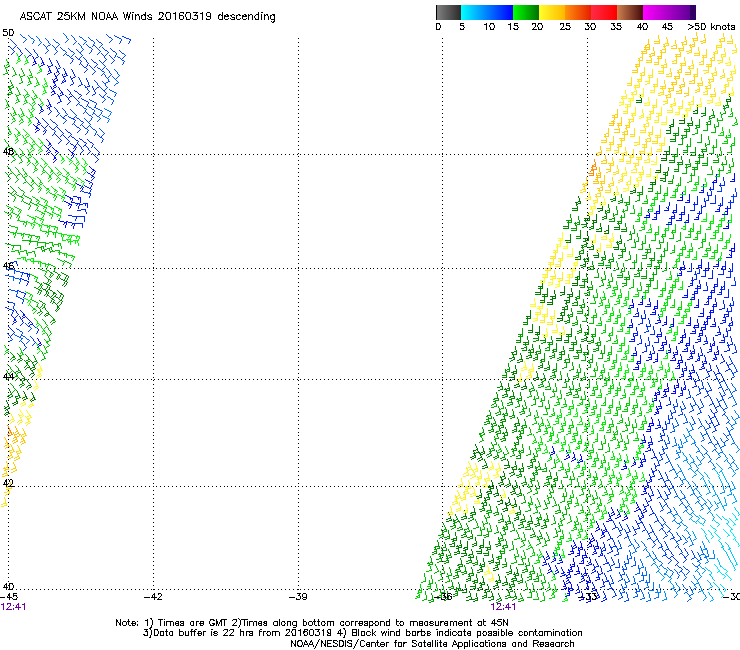Click the purple '12:41' time near -36
The image size is (740, 650).
pyautogui.click(x=503, y=607)
